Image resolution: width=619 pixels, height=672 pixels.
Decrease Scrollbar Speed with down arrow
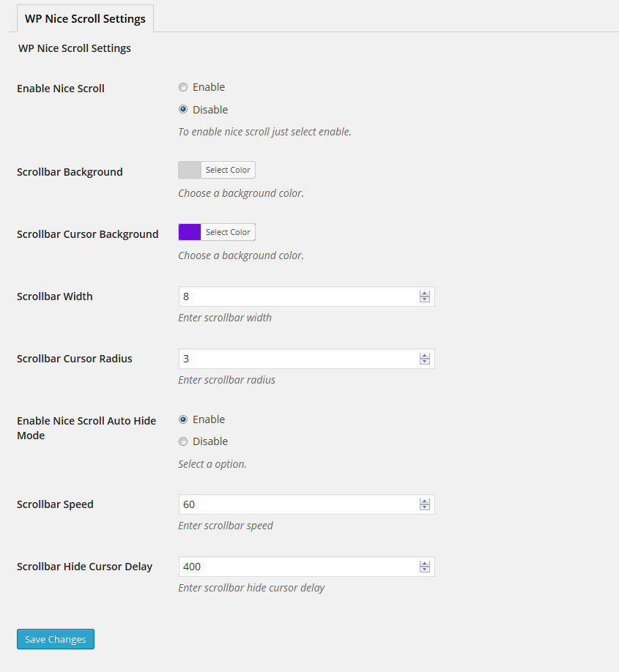(x=425, y=507)
